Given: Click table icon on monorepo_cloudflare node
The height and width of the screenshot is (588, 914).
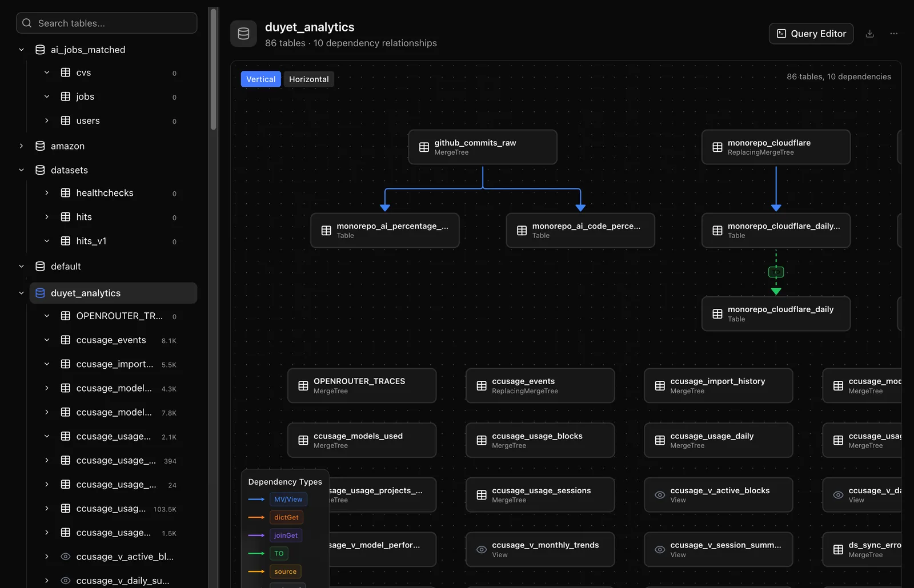Looking at the screenshot, I should pyautogui.click(x=717, y=147).
